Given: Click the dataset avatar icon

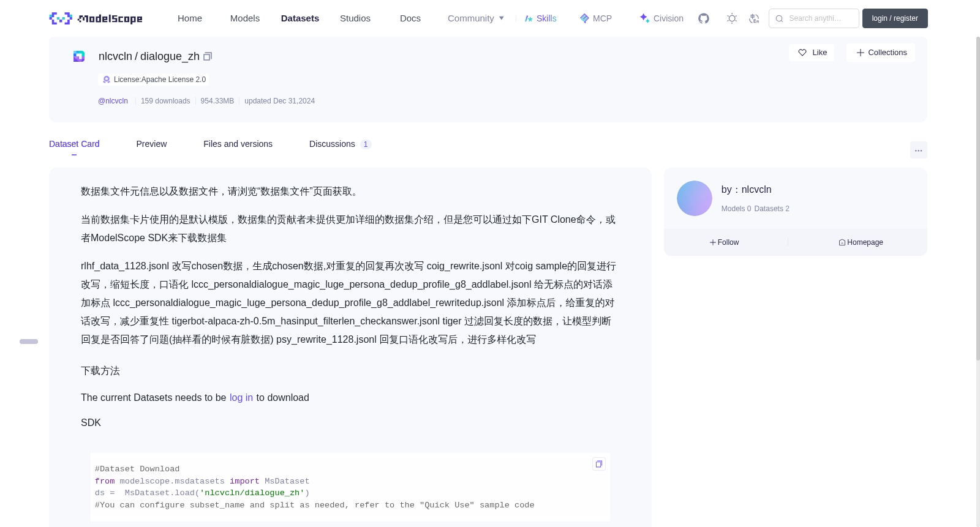Looking at the screenshot, I should [x=79, y=56].
